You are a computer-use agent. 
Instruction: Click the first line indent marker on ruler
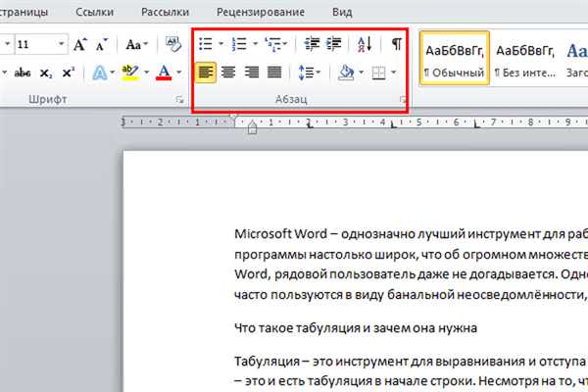tap(233, 116)
